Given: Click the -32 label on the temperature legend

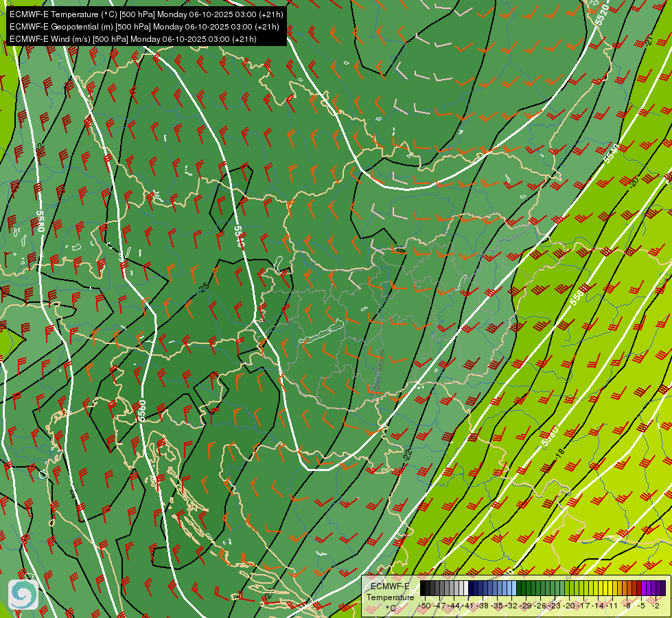Looking at the screenshot, I should click(511, 606).
